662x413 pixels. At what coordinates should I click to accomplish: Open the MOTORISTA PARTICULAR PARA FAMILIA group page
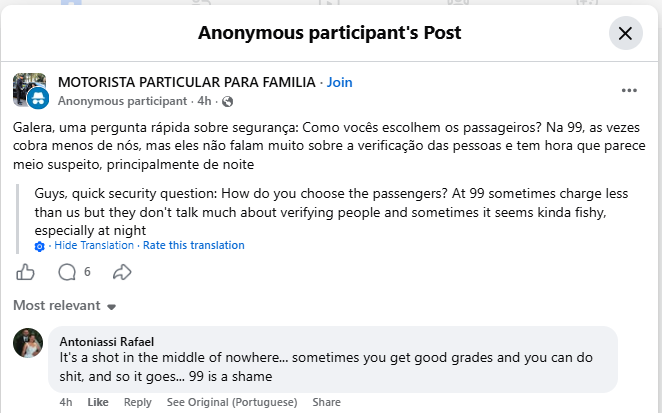[x=187, y=82]
